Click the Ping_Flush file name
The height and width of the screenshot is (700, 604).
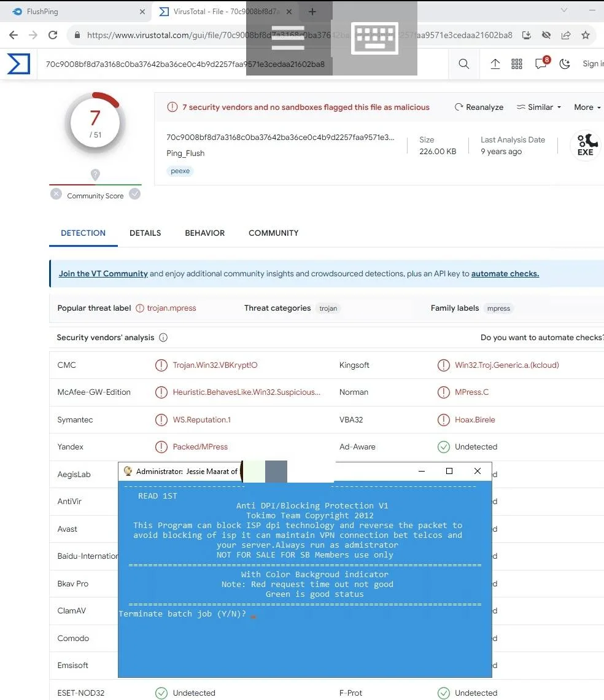[x=185, y=153]
